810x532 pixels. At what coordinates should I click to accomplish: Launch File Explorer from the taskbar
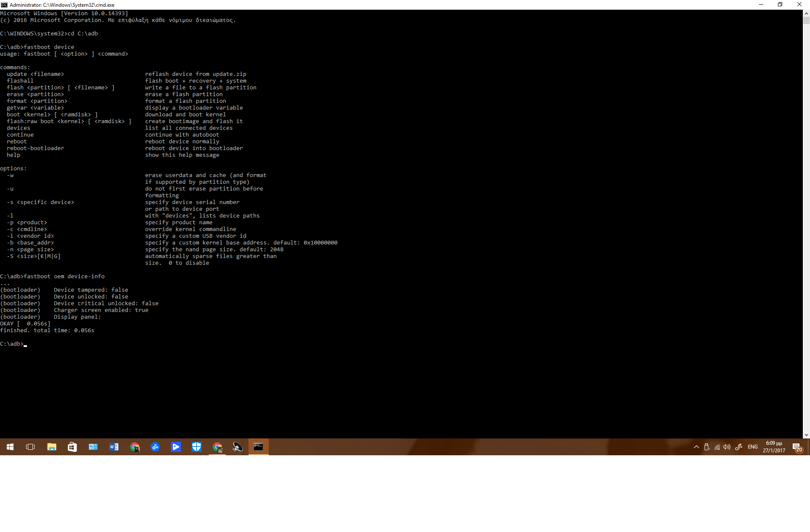[x=51, y=447]
